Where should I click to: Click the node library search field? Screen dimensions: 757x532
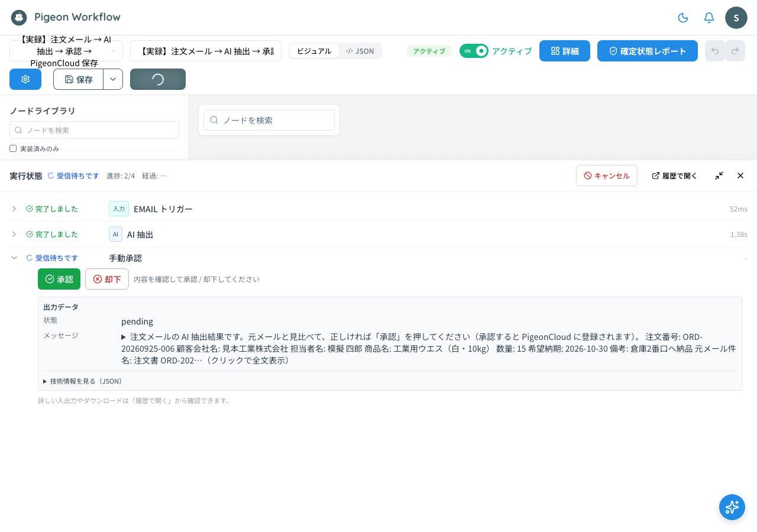(94, 130)
